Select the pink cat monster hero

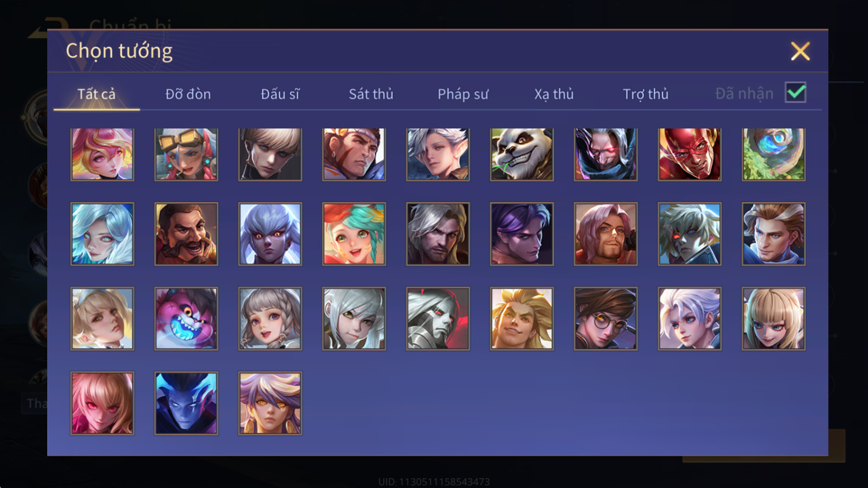point(186,319)
